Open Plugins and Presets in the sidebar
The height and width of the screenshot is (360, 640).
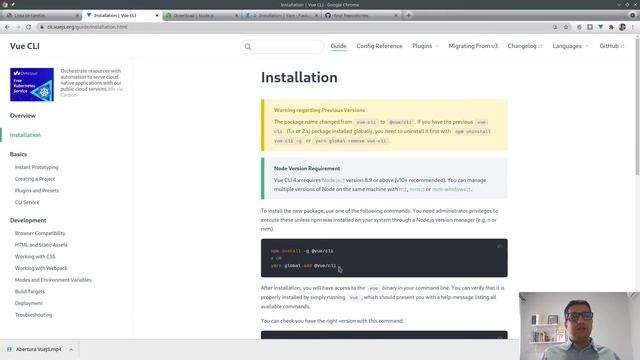coord(37,191)
